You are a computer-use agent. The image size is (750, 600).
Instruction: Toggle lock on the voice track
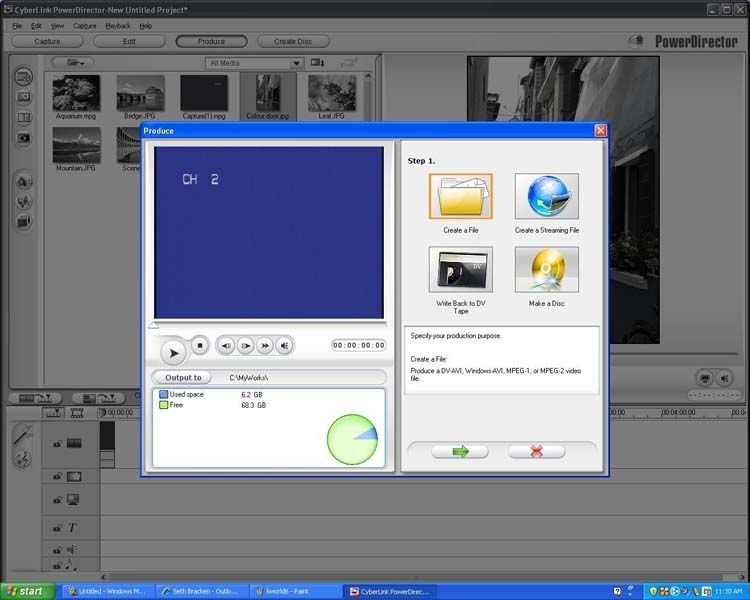(57, 550)
